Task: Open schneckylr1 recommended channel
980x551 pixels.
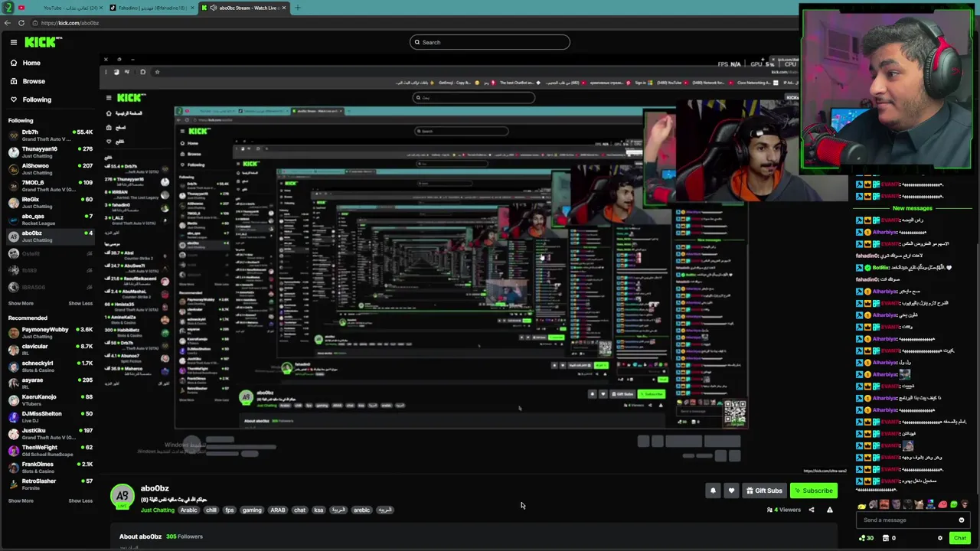Action: [x=49, y=366]
